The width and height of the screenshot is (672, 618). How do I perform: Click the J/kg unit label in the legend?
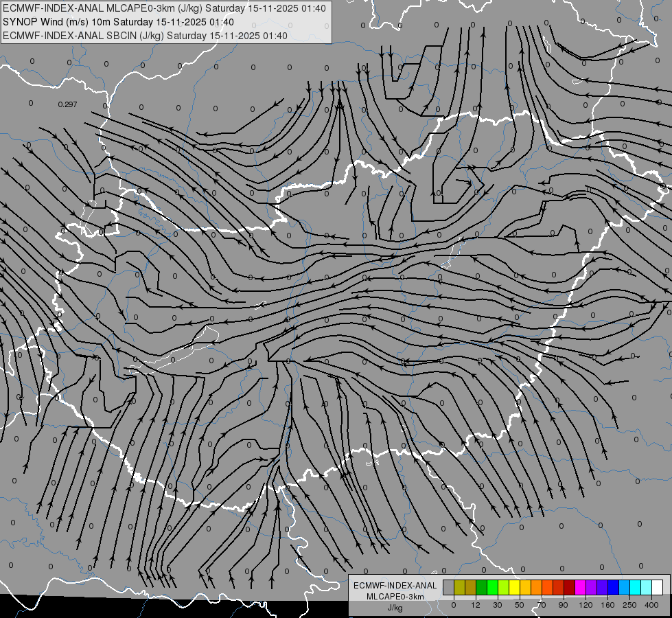pos(395,608)
